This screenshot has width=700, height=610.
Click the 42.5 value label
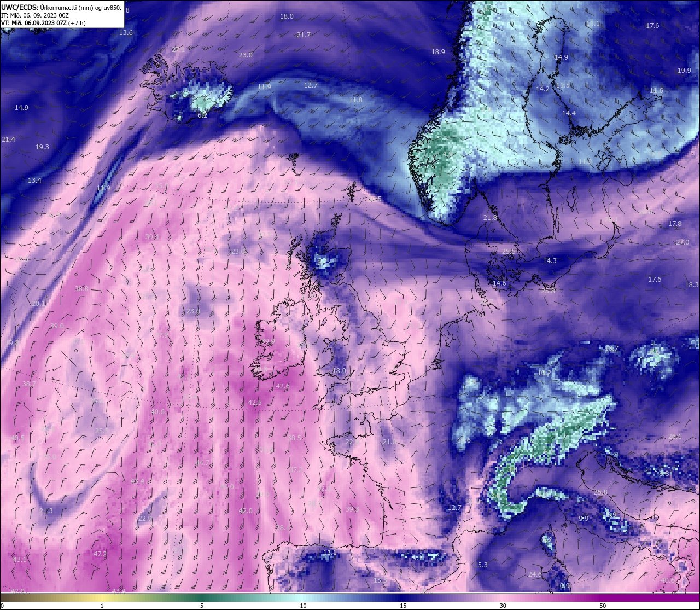255,403
